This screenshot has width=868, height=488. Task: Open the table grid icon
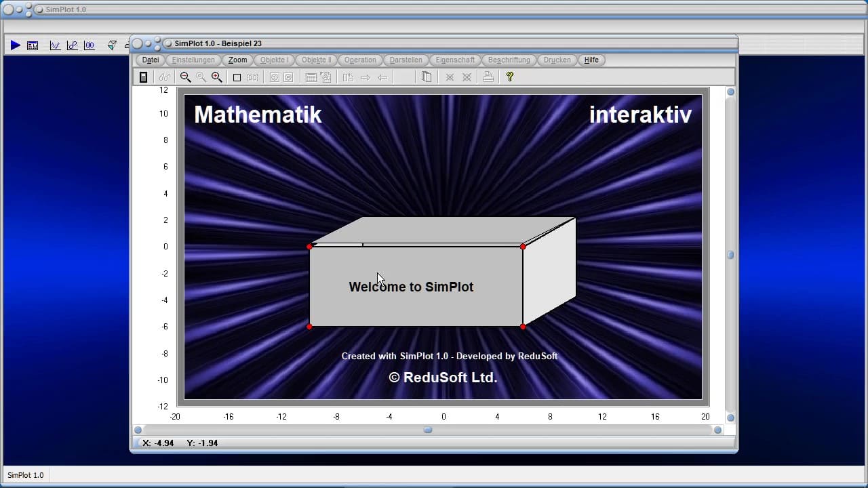(311, 77)
